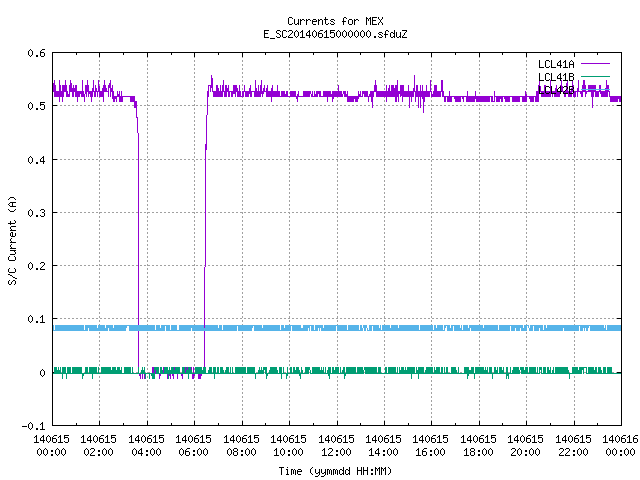Click the LCL42B legend label

556,90
